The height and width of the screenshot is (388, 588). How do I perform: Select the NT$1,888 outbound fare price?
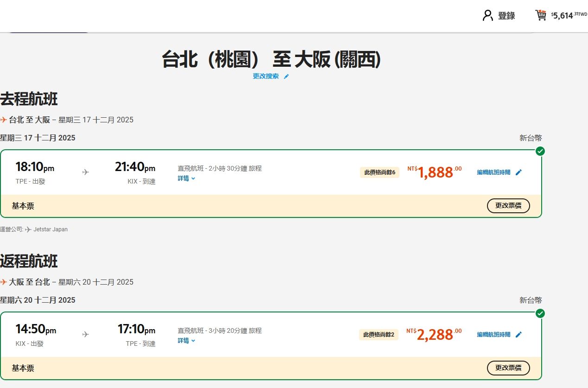[x=435, y=172]
